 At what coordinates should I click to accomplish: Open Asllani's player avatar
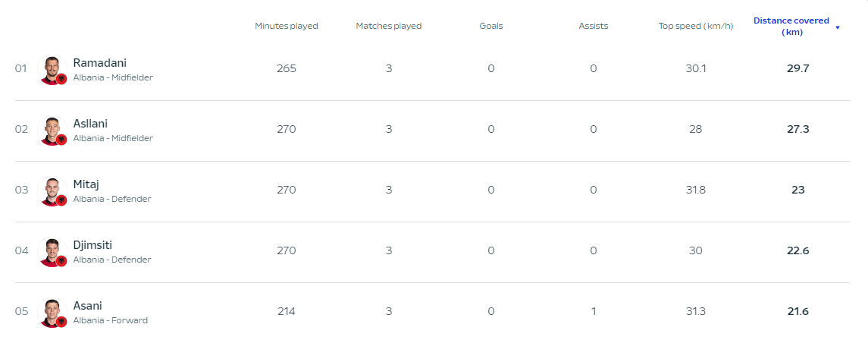point(52,131)
